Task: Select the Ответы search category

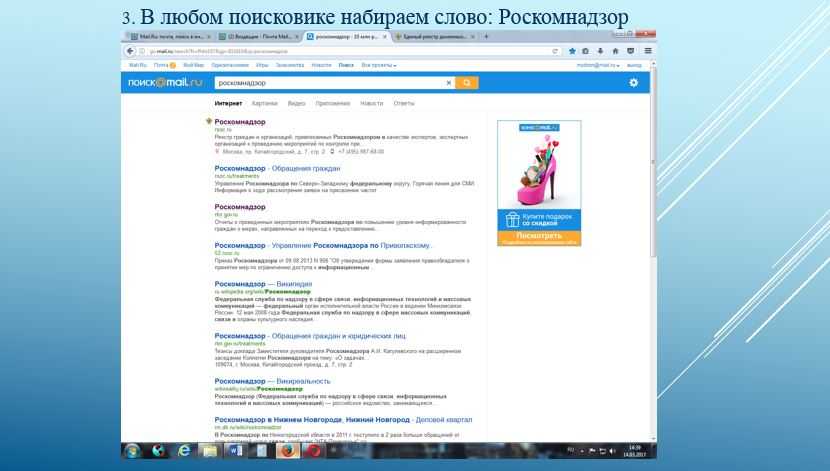Action: point(404,103)
